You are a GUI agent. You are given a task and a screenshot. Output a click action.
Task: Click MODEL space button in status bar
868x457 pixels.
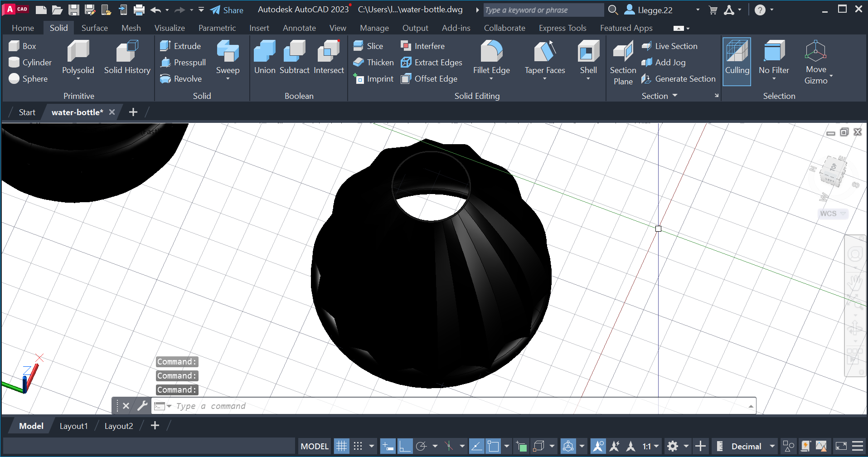point(315,446)
